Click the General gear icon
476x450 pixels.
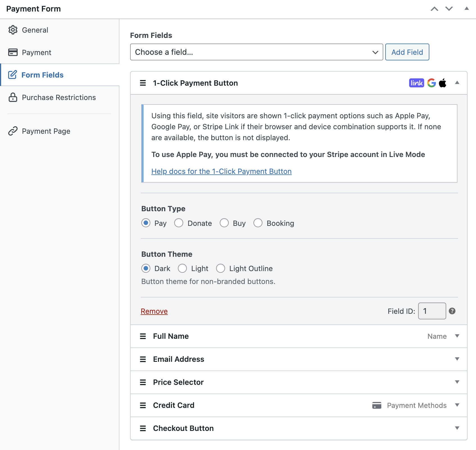click(x=13, y=30)
